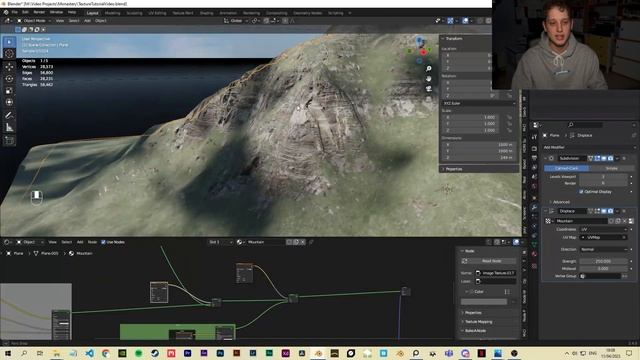Click the red X axis navigation gizmo
Viewport: 640px width, 360px height.
pyautogui.click(x=423, y=52)
